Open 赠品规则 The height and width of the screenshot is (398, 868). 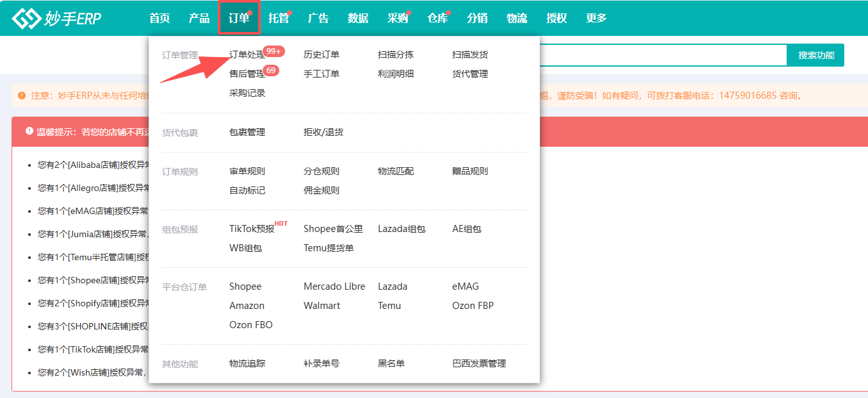coord(470,172)
